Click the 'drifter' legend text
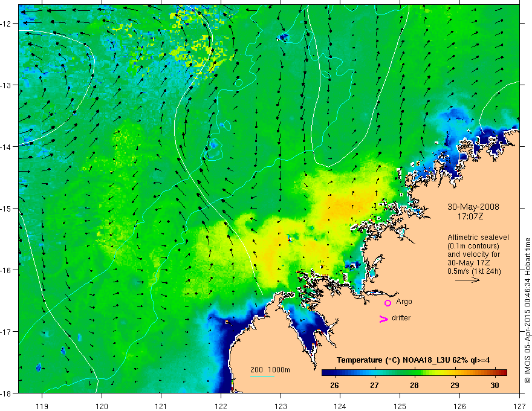Screen dimensions: 532x411 [x=401, y=318]
